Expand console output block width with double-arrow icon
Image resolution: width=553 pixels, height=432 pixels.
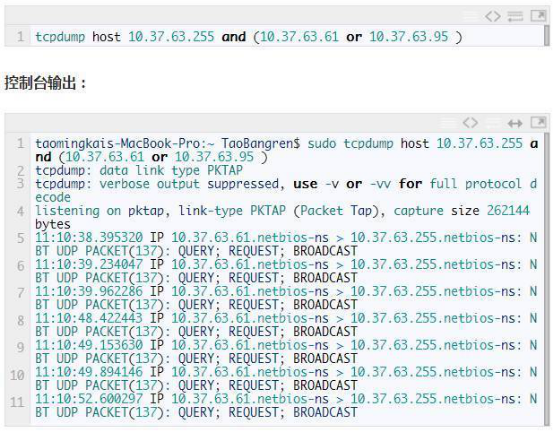[x=515, y=123]
